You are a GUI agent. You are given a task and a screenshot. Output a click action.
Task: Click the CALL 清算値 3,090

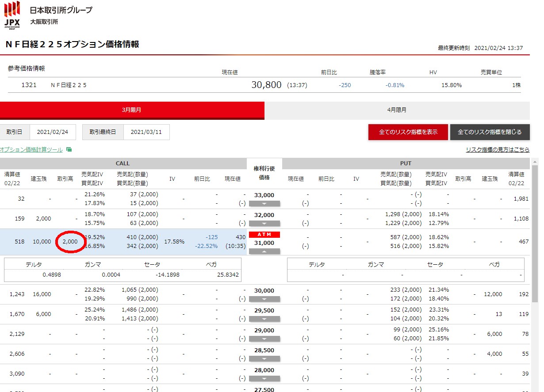point(17,374)
